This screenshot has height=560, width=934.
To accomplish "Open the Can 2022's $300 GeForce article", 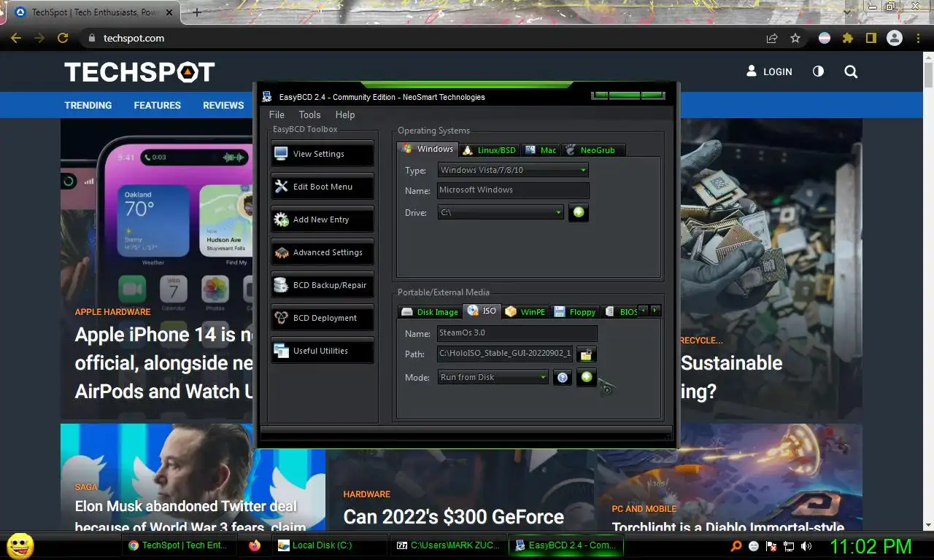I will (454, 517).
